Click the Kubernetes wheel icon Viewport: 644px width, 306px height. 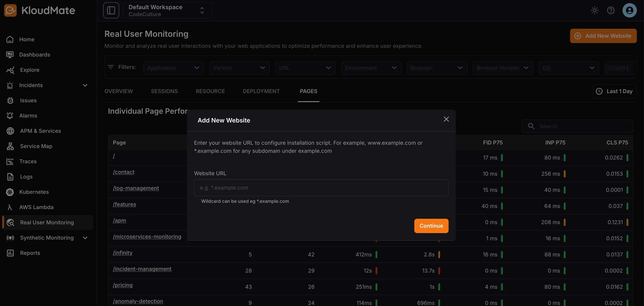click(10, 192)
